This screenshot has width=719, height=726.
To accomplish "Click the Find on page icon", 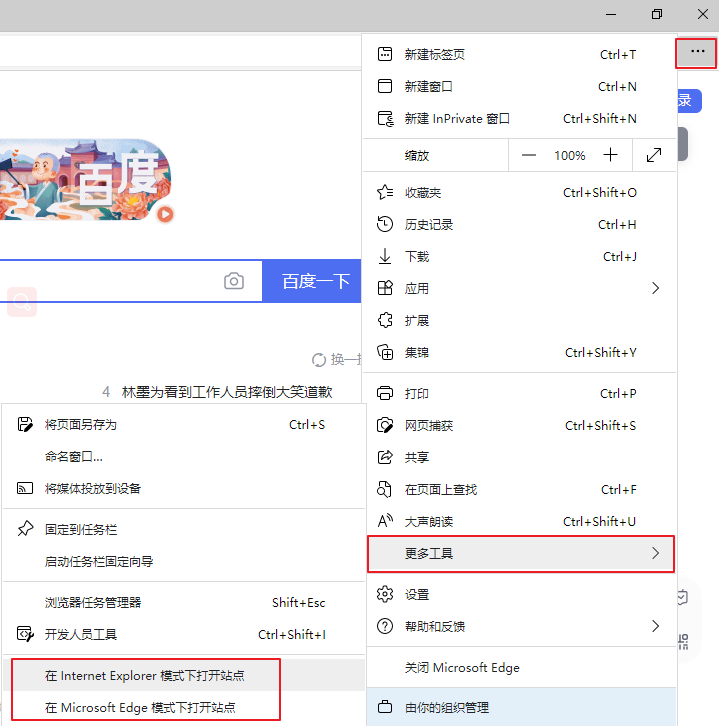I will click(384, 489).
